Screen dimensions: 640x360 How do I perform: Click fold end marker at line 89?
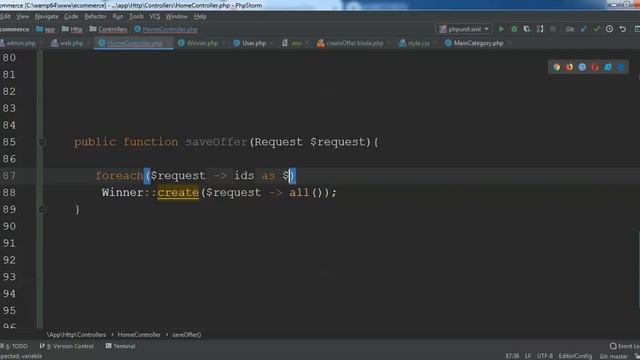[42, 209]
